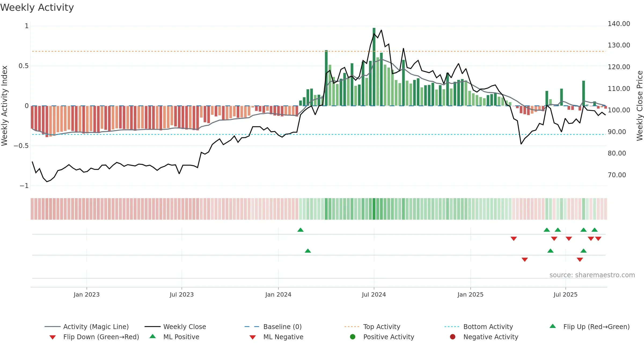The image size is (644, 362).
Task: Open the sharemaestro.com source text
Action: [x=592, y=275]
